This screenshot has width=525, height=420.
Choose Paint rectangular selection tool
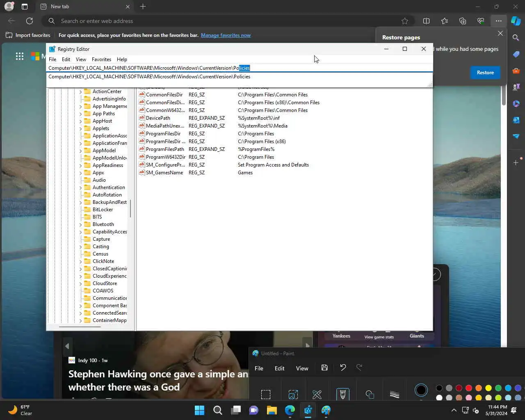pyautogui.click(x=266, y=395)
